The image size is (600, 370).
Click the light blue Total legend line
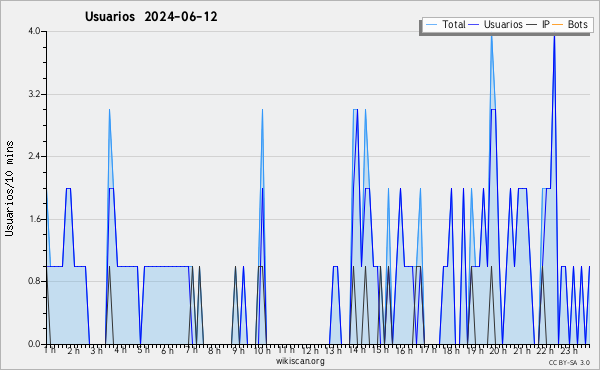431,25
